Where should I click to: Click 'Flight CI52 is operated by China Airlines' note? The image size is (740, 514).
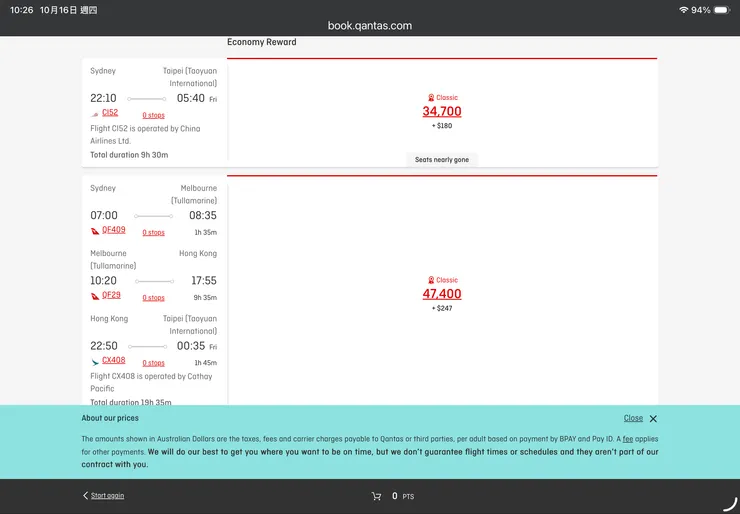[x=145, y=135]
